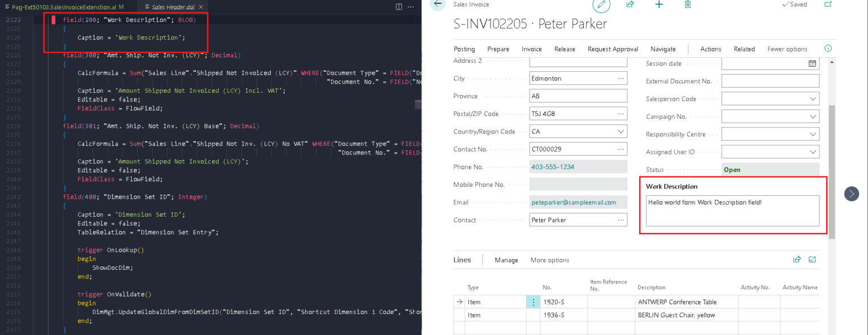This screenshot has height=335, width=868.
Task: Click the back arrow on Sales Invoice
Action: pos(437,5)
